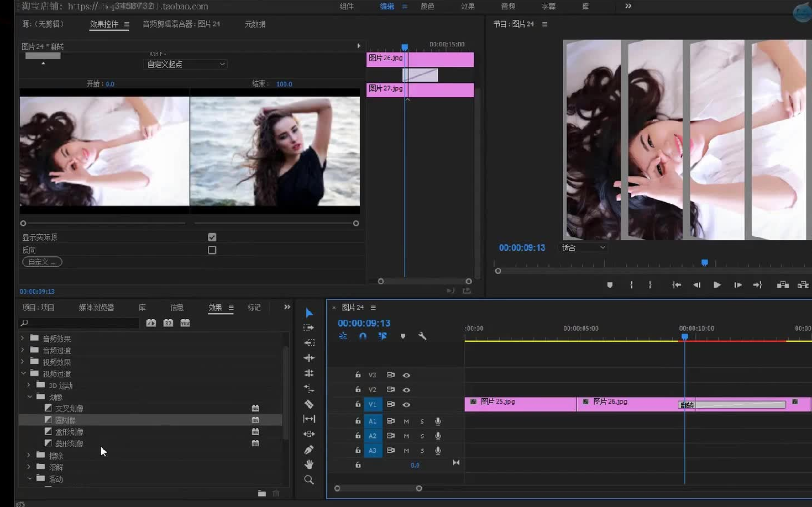
Task: Switch to the 媒体浏览器 tab
Action: (x=96, y=308)
